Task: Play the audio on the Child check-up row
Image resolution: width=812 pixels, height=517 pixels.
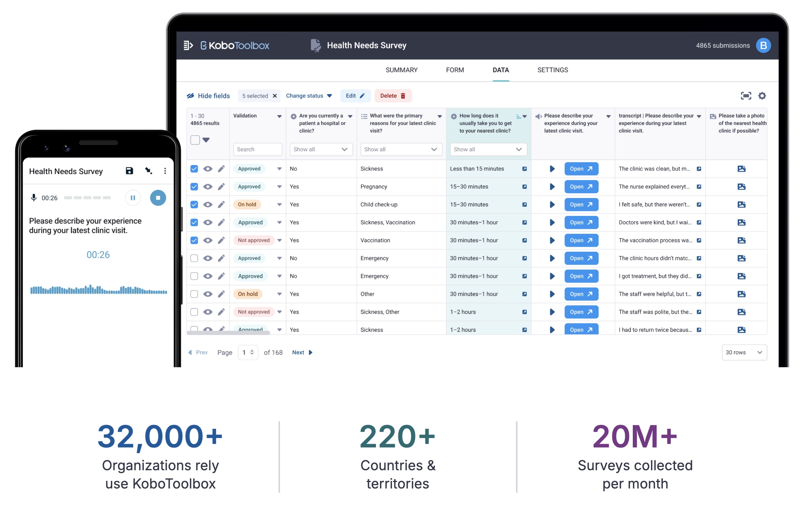Action: pyautogui.click(x=552, y=205)
